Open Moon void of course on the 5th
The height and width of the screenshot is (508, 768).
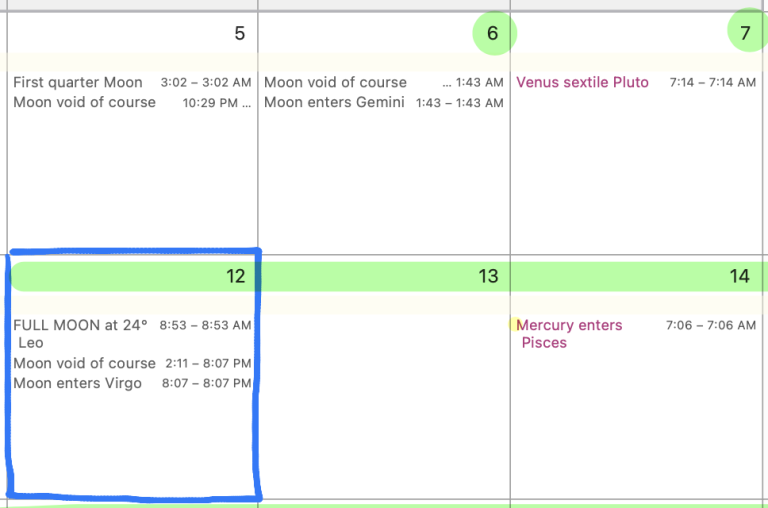point(85,102)
